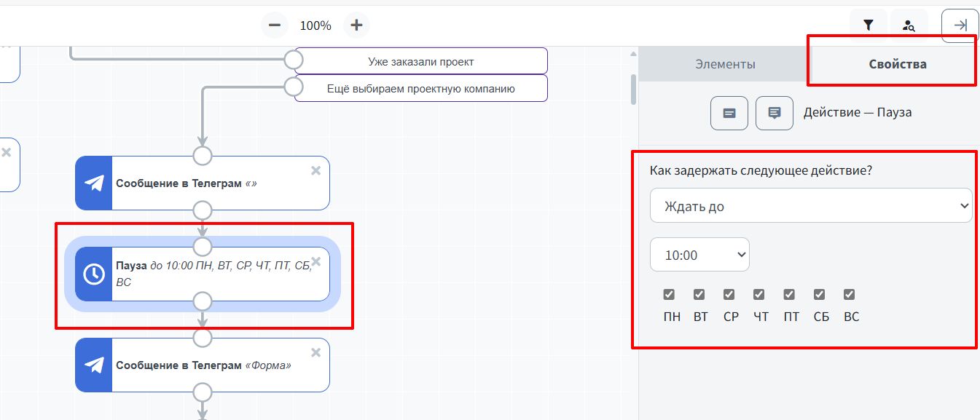This screenshot has width=980, height=420.
Task: Click the zoom in plus button
Action: click(356, 25)
